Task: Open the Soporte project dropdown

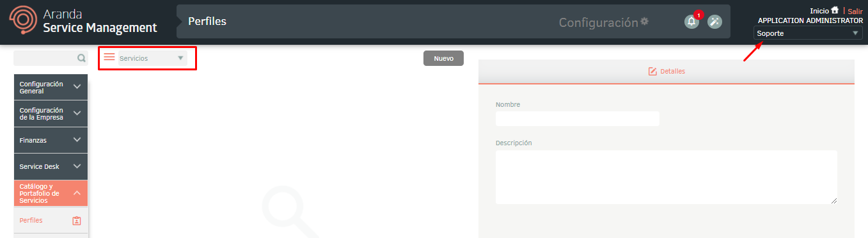Action: (x=808, y=33)
